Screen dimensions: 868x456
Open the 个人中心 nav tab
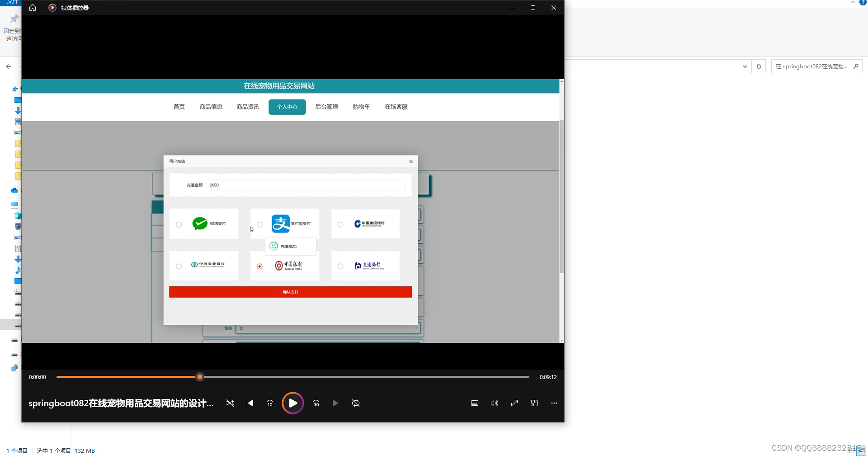[x=287, y=107]
